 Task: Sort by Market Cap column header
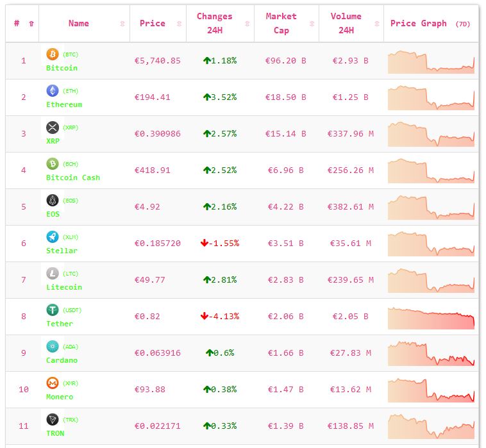[281, 24]
